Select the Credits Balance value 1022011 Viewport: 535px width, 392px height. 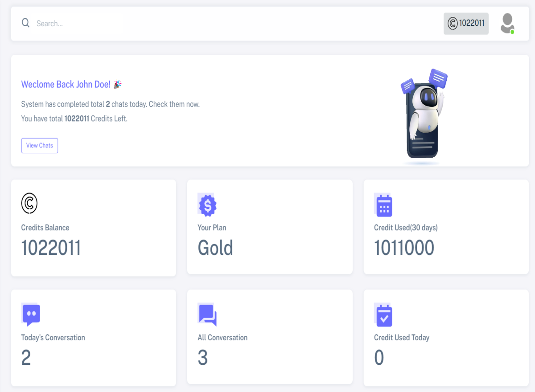[51, 248]
